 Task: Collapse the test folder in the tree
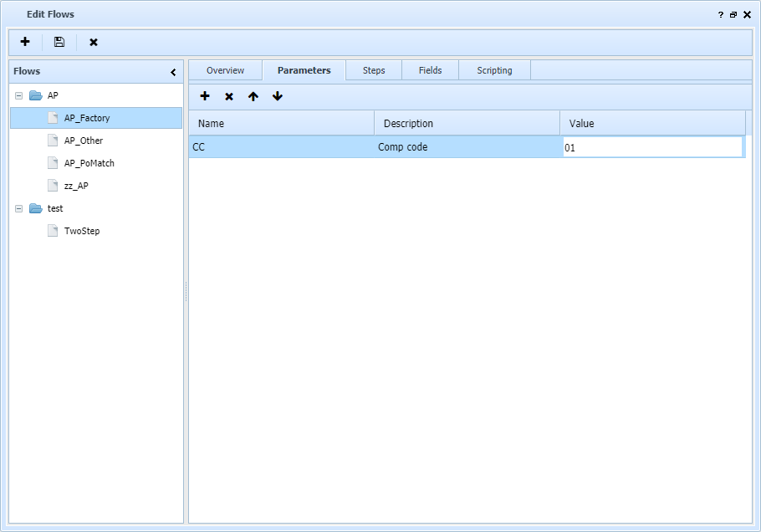(x=18, y=208)
